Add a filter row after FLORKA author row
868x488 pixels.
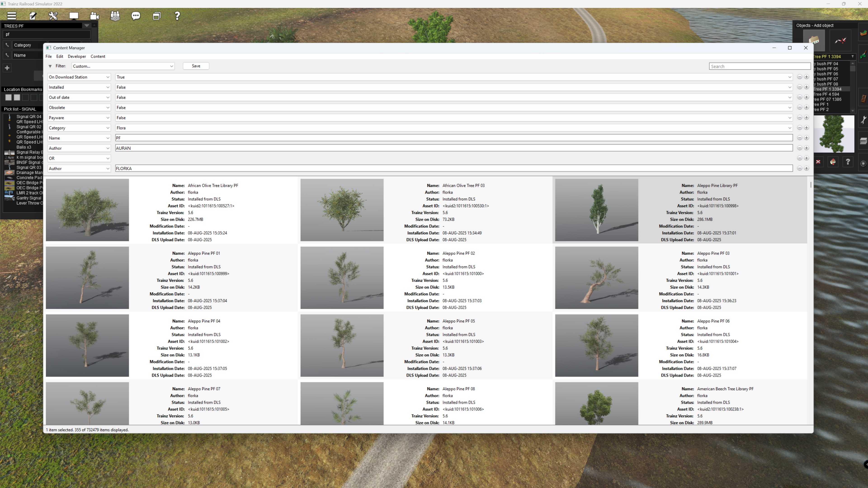click(806, 168)
